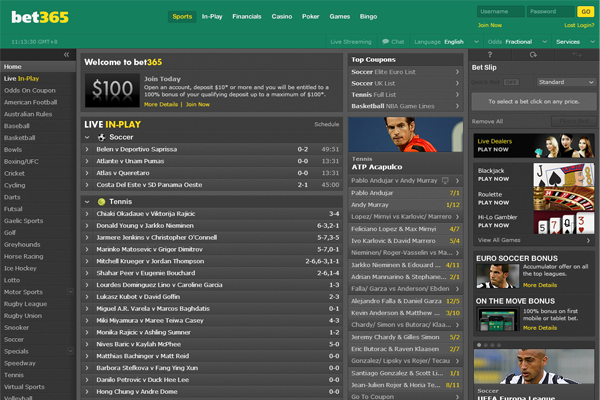Click the Password input field
The width and height of the screenshot is (600, 400).
(550, 11)
